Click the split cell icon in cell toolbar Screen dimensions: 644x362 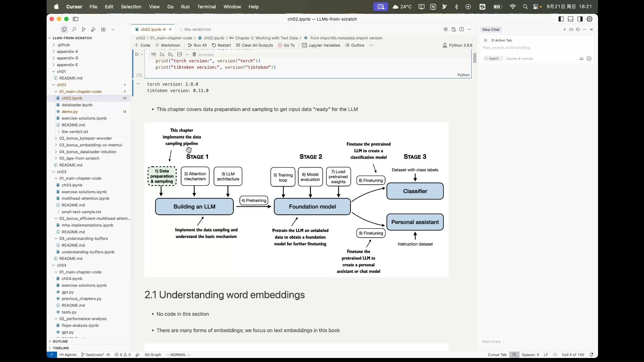[x=179, y=54]
